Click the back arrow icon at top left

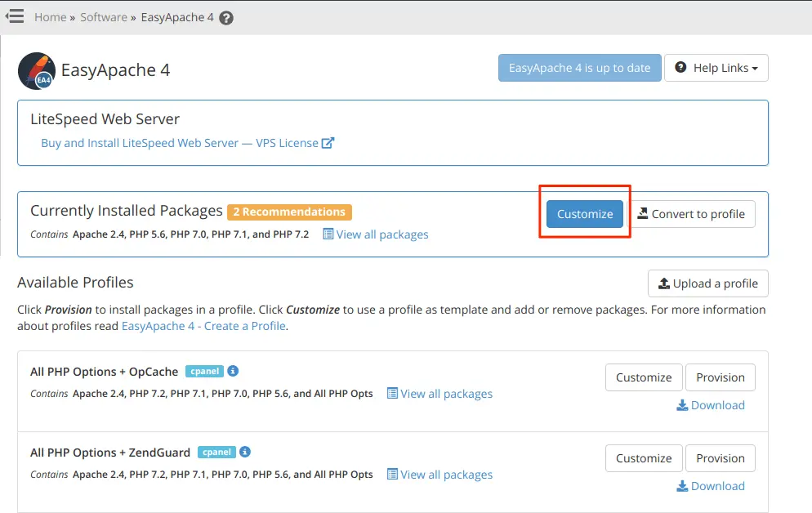[x=15, y=16]
